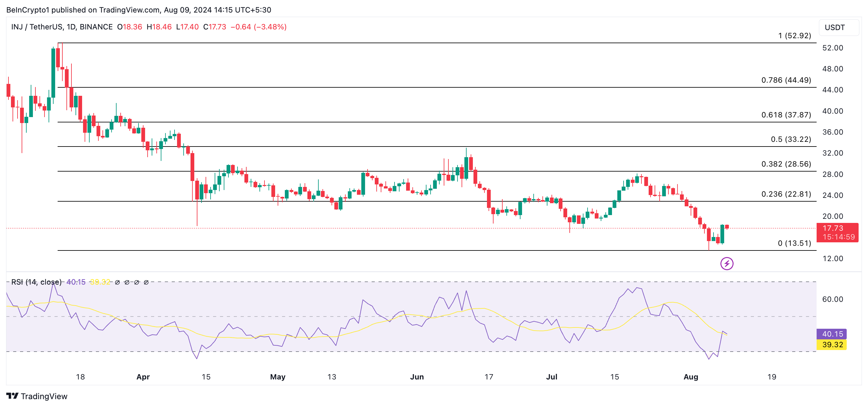Click the 60.00 level on the RSI scale
The width and height of the screenshot is (868, 407).
click(832, 299)
